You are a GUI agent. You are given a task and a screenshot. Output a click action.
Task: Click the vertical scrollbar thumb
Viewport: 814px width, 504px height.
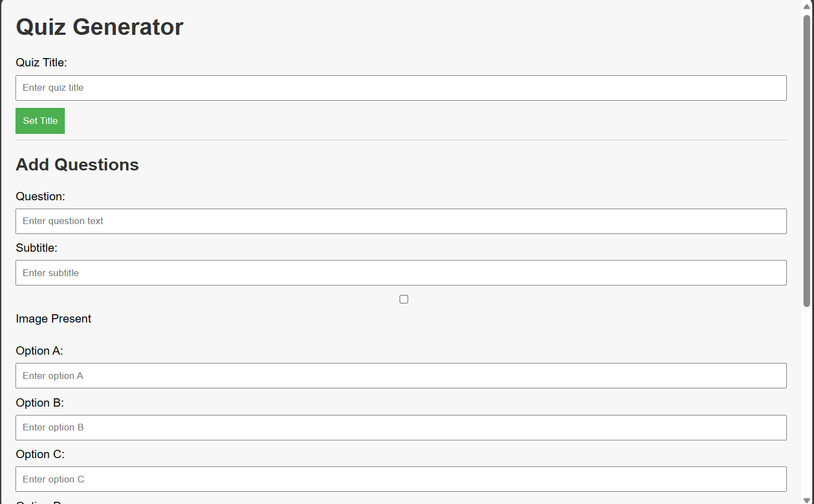807,160
